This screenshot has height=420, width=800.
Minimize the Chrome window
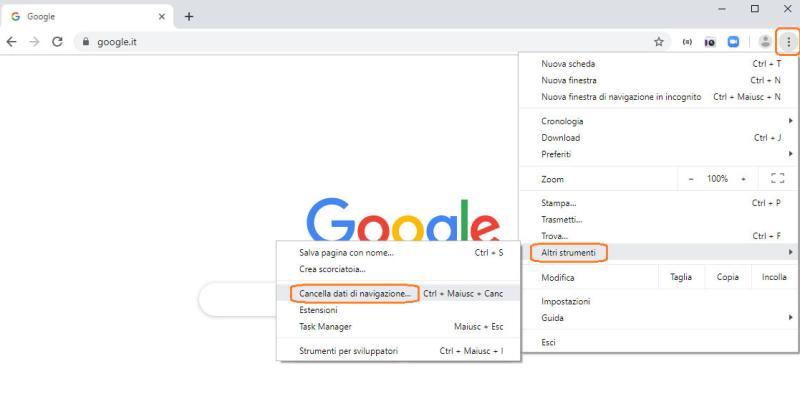tap(722, 9)
